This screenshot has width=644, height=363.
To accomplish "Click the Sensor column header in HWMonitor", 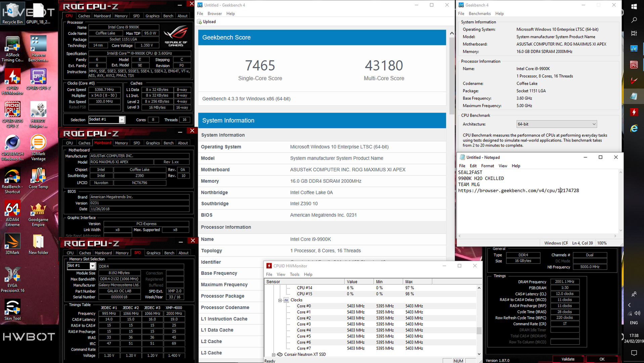I will [305, 282].
